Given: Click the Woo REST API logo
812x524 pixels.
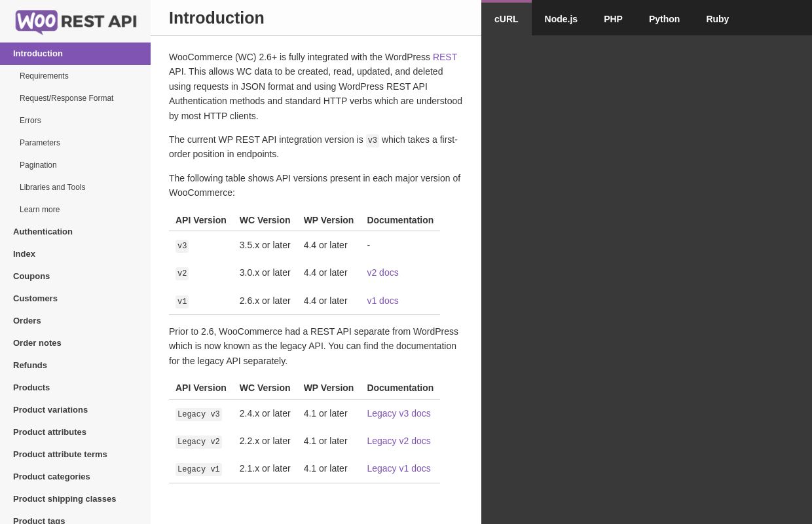Looking at the screenshot, I should point(76,22).
